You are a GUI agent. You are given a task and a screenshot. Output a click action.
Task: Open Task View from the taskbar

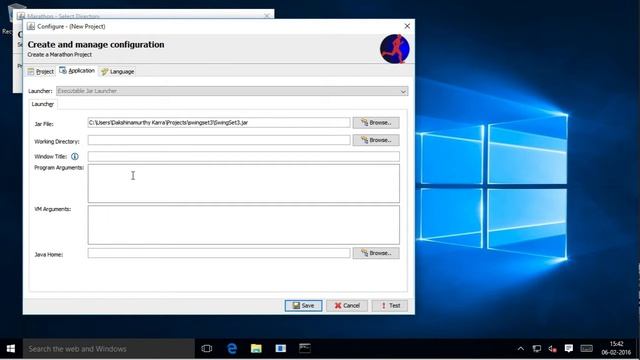point(207,349)
